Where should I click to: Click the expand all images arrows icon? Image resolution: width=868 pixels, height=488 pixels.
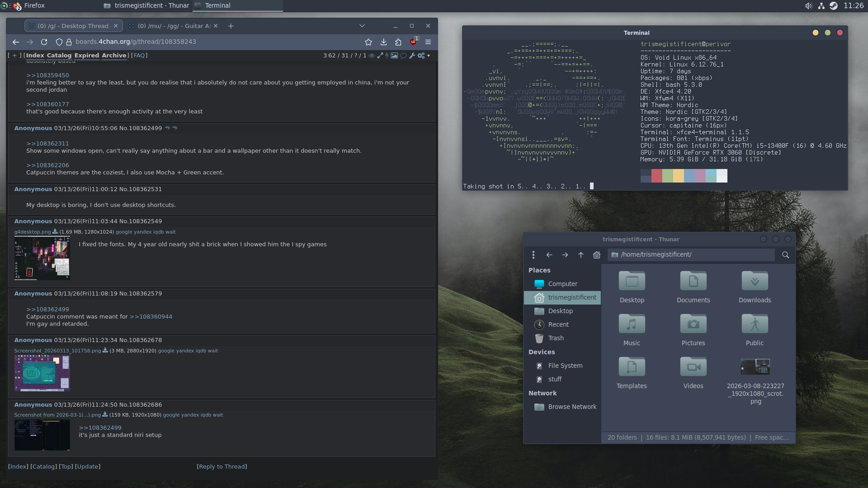tap(380, 56)
